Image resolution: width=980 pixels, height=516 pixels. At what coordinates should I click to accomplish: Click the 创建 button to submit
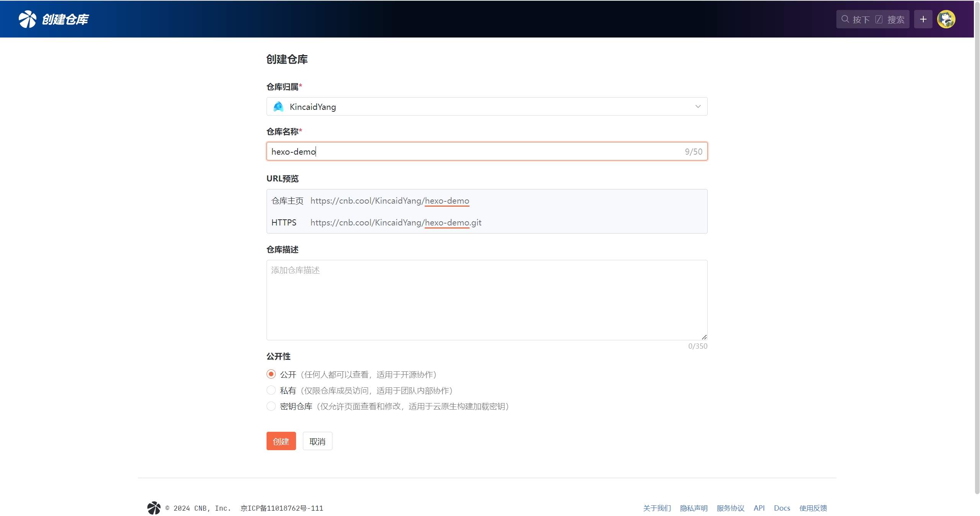tap(281, 441)
